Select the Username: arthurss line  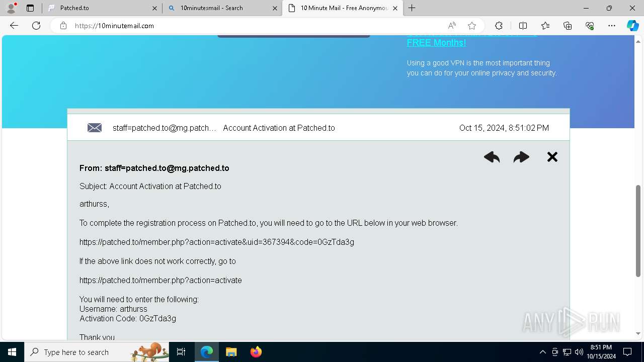click(113, 309)
